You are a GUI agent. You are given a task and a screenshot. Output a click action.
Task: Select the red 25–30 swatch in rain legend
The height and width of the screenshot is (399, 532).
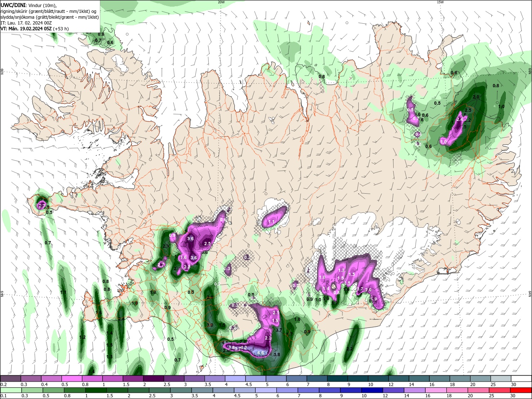click(500, 390)
